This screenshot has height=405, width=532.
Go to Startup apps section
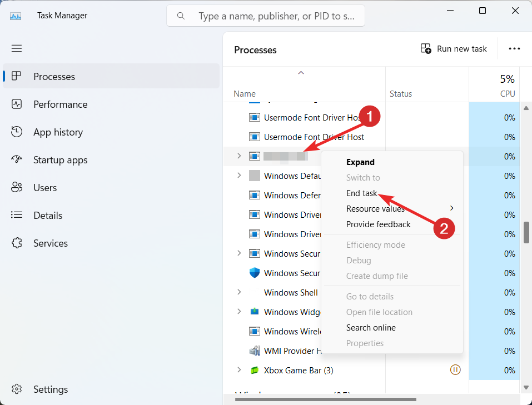tap(60, 160)
